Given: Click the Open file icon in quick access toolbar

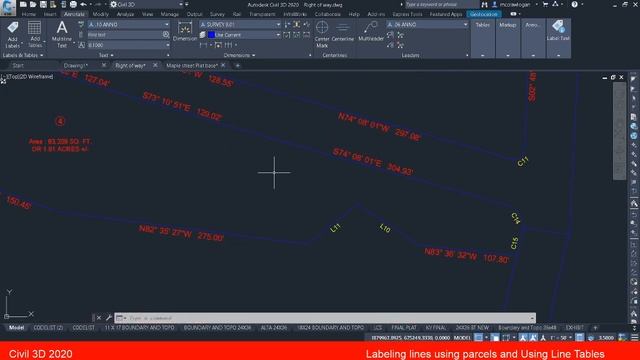Looking at the screenshot, I should click(33, 4).
